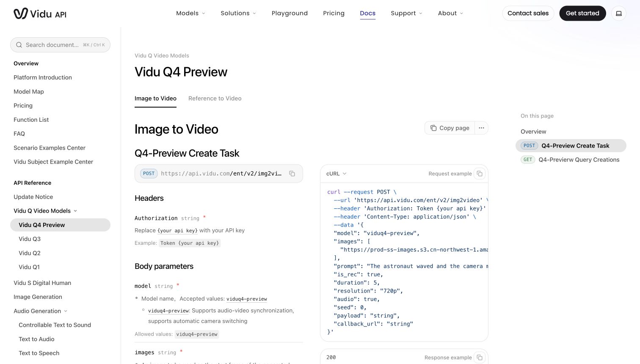Copy the 200 response example
The width and height of the screenshot is (640, 364).
click(x=480, y=358)
